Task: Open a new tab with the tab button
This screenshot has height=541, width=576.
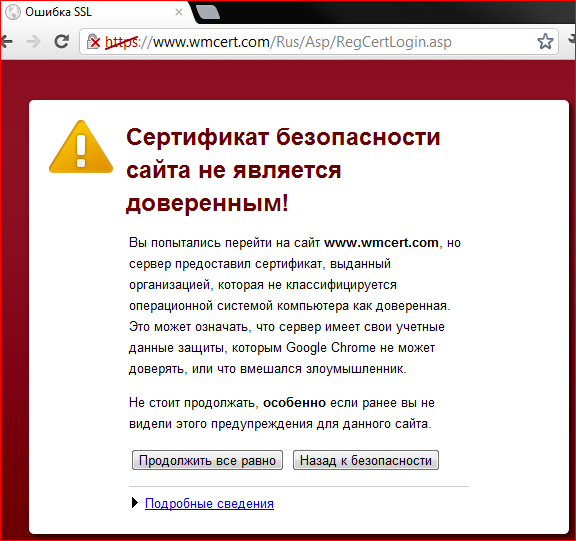Action: tap(208, 12)
